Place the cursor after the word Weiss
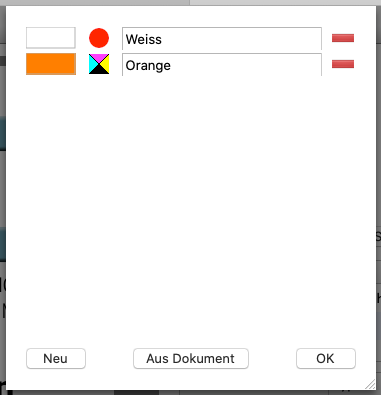Image resolution: width=381 pixels, height=395 pixels. pos(163,40)
